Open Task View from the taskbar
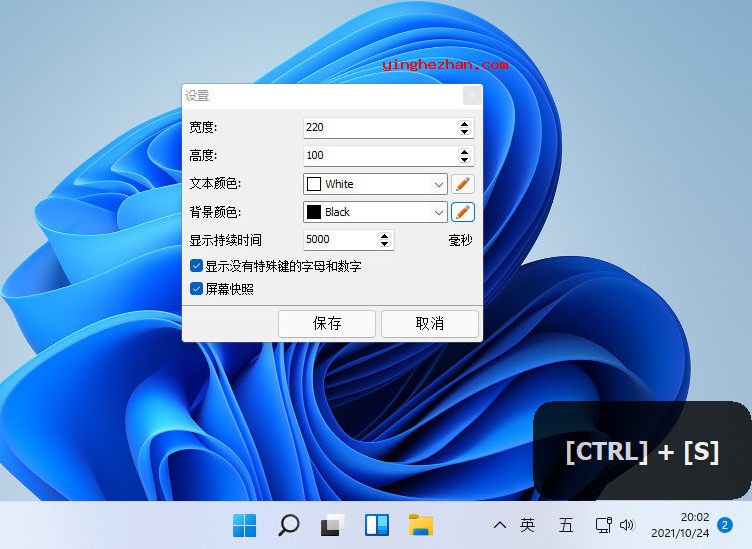 [x=333, y=526]
